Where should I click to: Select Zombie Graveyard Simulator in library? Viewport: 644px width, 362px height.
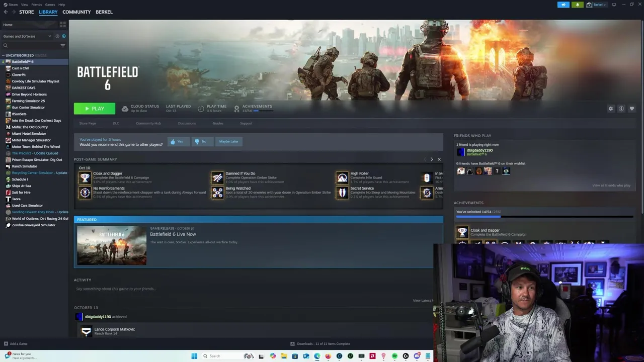(33, 225)
